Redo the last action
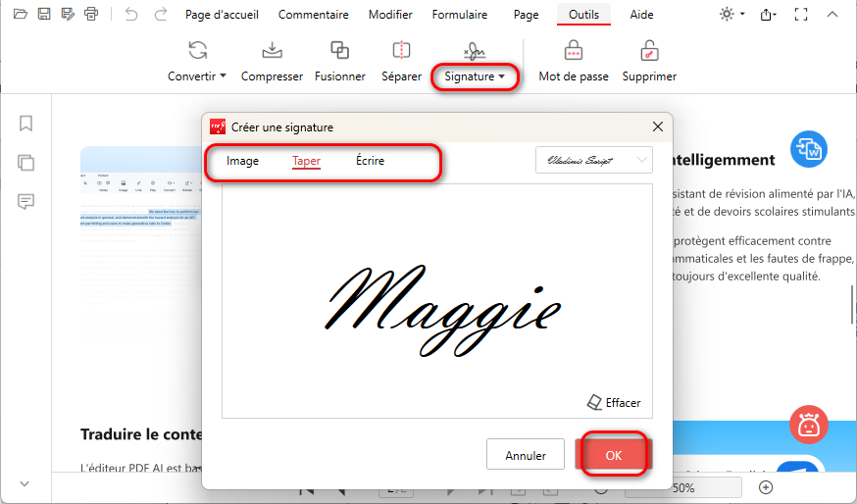857x504 pixels. click(x=160, y=14)
